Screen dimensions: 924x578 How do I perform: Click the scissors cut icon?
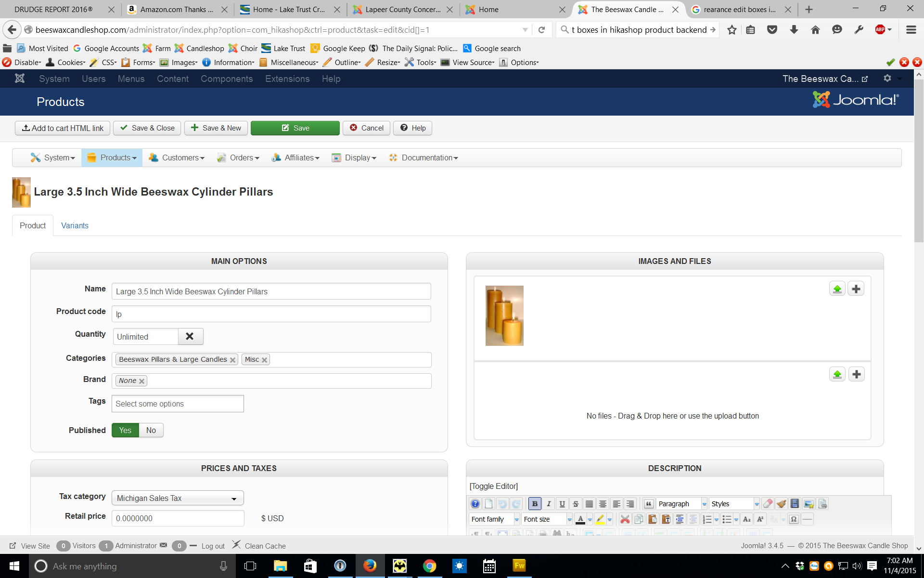[x=625, y=519]
